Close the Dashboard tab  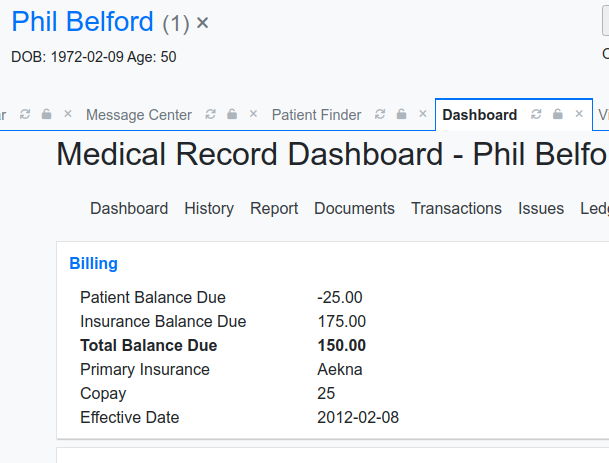point(579,114)
